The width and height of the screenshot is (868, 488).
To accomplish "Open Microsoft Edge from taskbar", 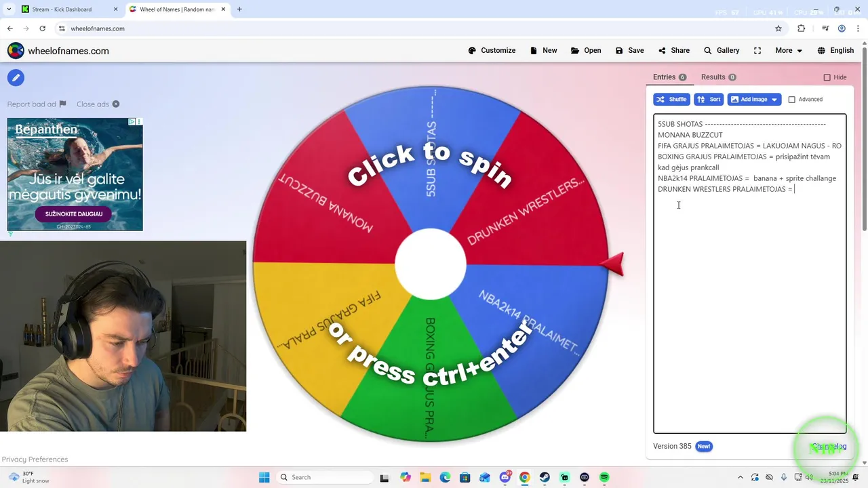I will coord(445,477).
